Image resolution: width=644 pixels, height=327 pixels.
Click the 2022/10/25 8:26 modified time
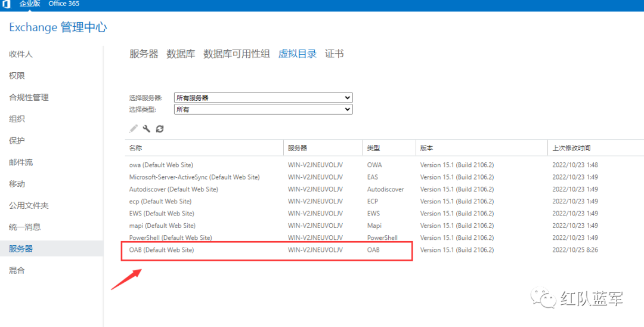(575, 250)
